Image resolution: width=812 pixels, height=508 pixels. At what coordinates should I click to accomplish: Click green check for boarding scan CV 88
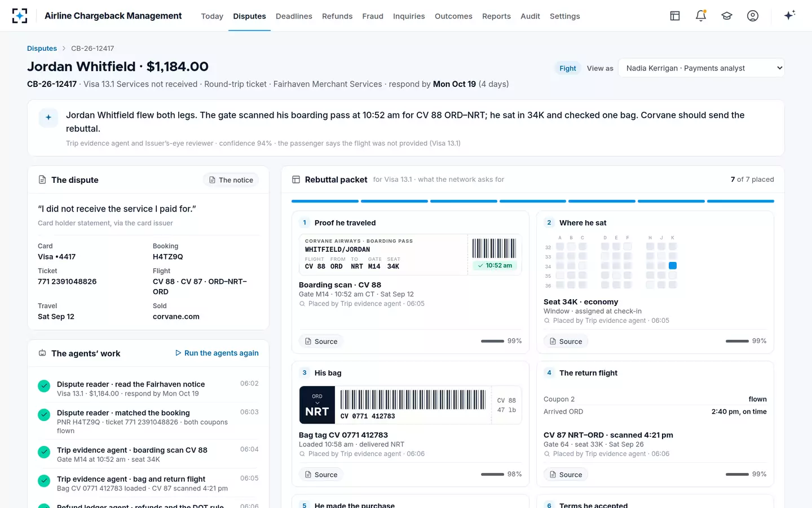click(44, 452)
